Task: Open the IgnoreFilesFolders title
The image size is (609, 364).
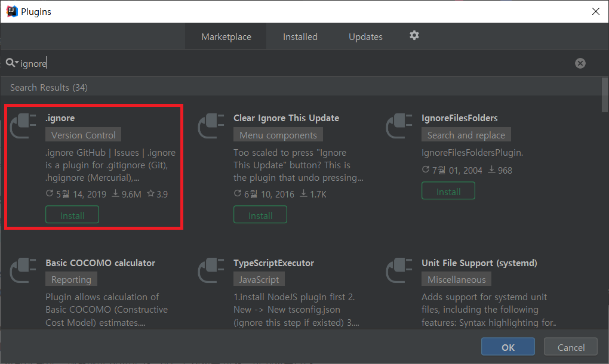Action: [x=460, y=118]
